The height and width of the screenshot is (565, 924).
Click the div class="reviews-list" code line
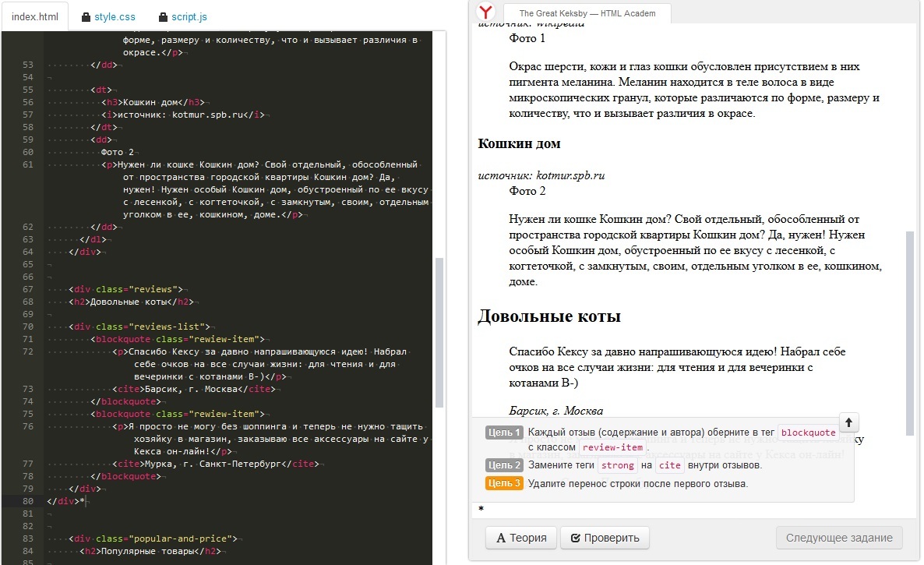[139, 327]
